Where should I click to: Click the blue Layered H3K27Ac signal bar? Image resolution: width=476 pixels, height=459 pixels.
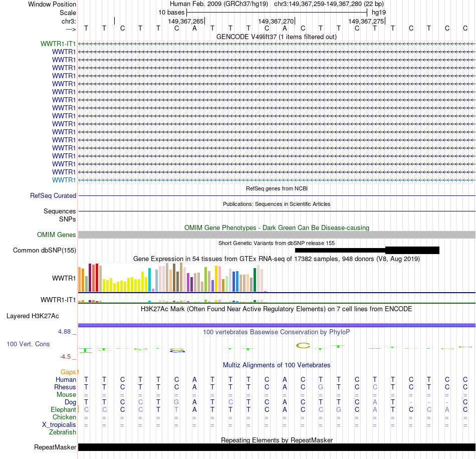(277, 325)
